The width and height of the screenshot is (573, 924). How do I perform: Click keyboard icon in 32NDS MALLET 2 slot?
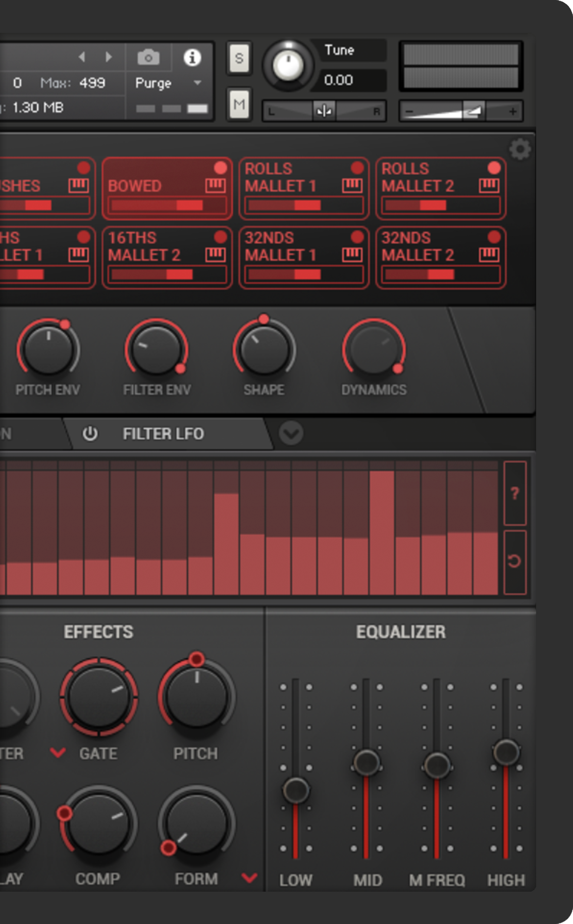489,255
